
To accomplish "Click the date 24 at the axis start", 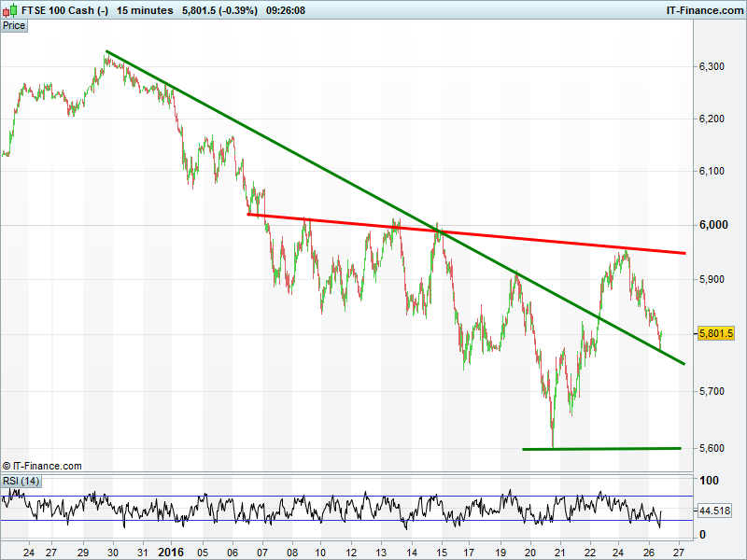I will coord(29,553).
